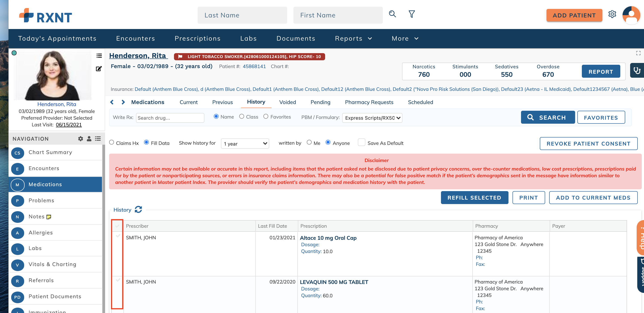This screenshot has height=313, width=644.
Task: Open settings gear in top header
Action: [x=612, y=14]
